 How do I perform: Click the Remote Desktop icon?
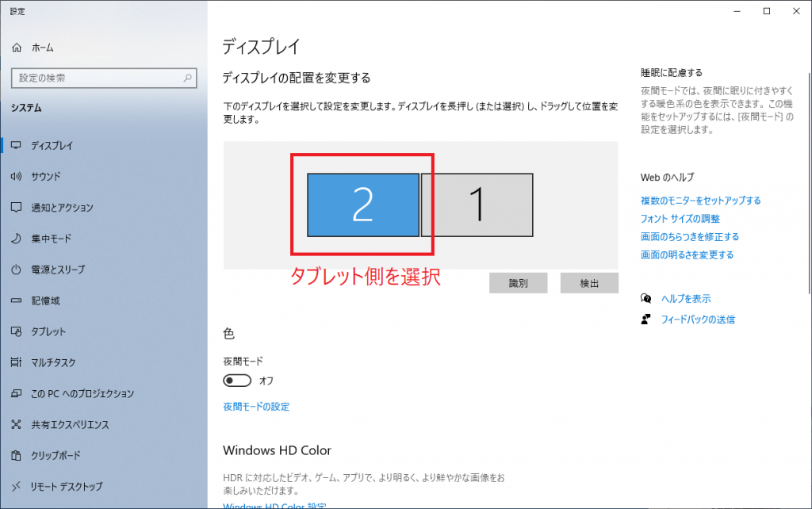point(16,486)
